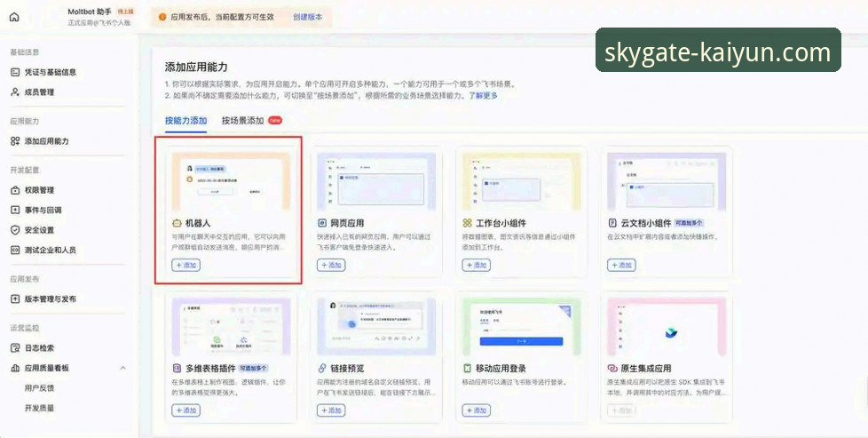Click the 了解更多 link
This screenshot has height=438, width=868.
[x=484, y=95]
